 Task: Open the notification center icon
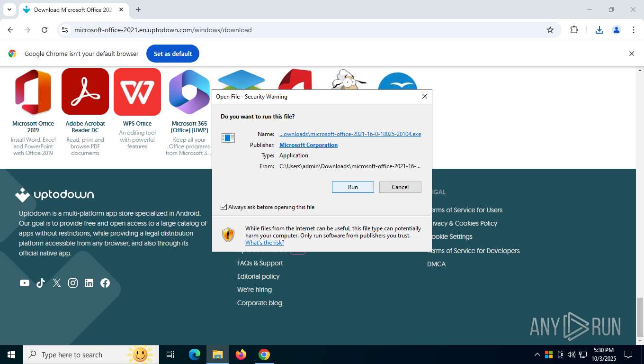point(628,355)
